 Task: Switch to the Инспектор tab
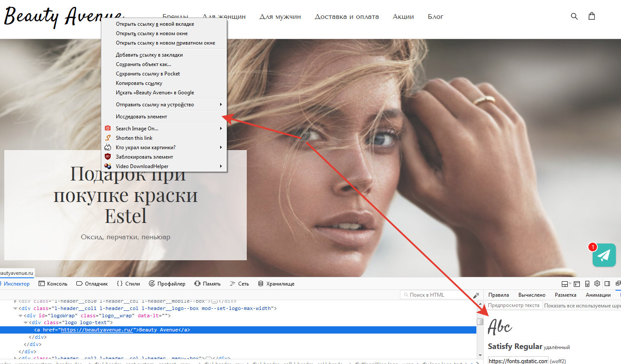pyautogui.click(x=15, y=284)
